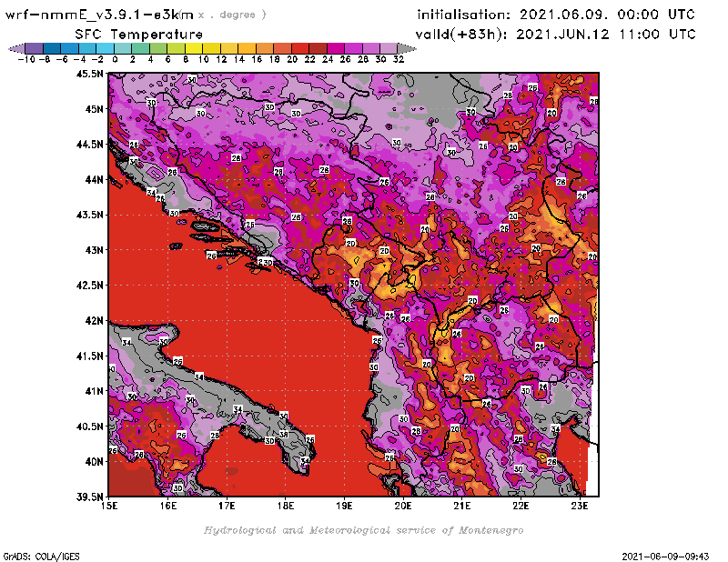Screen dimensions: 728x562
Task: Click the '17E' longitude label
Action: (227, 506)
